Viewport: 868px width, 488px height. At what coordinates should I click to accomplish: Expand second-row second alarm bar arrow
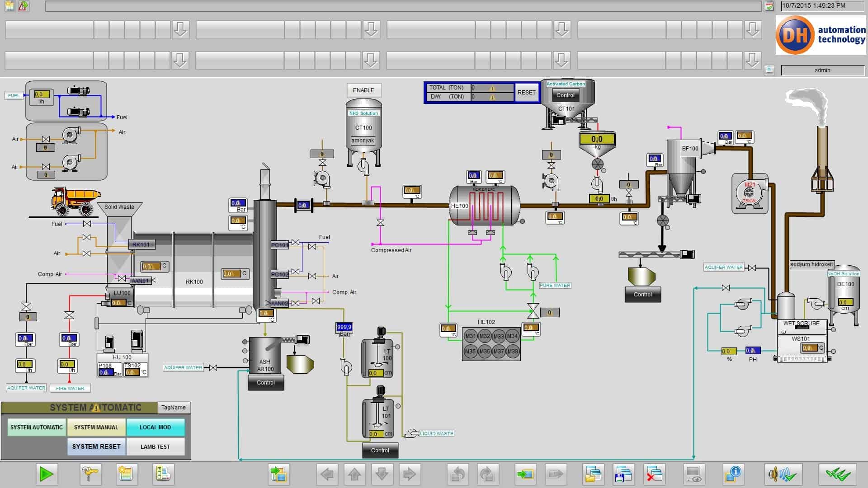[371, 60]
